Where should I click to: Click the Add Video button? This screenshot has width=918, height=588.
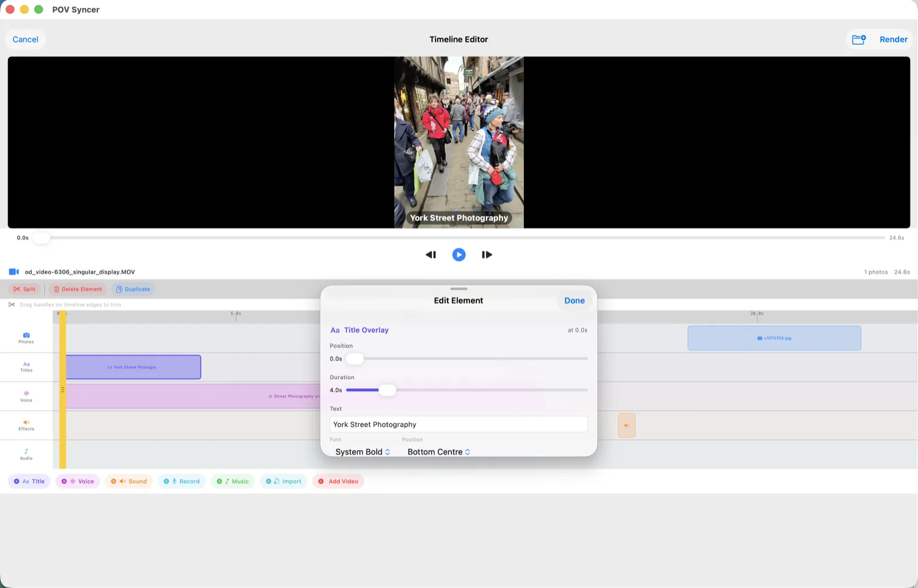coord(338,481)
